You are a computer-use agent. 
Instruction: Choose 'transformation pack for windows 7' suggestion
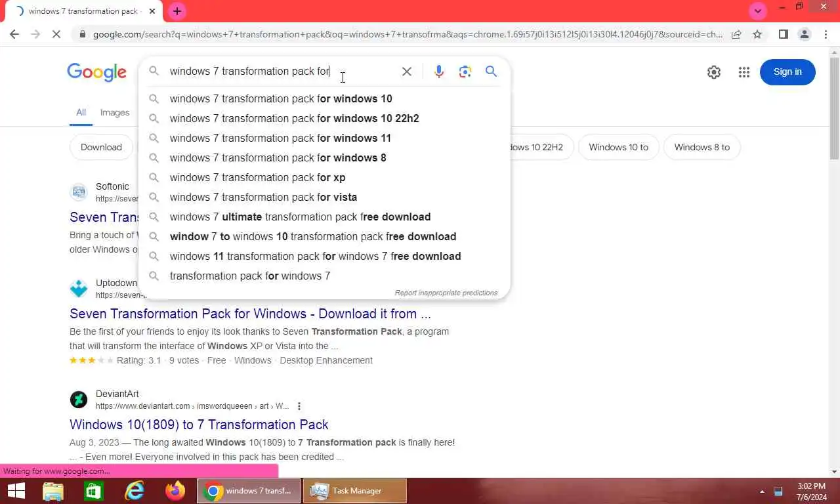click(x=324, y=276)
